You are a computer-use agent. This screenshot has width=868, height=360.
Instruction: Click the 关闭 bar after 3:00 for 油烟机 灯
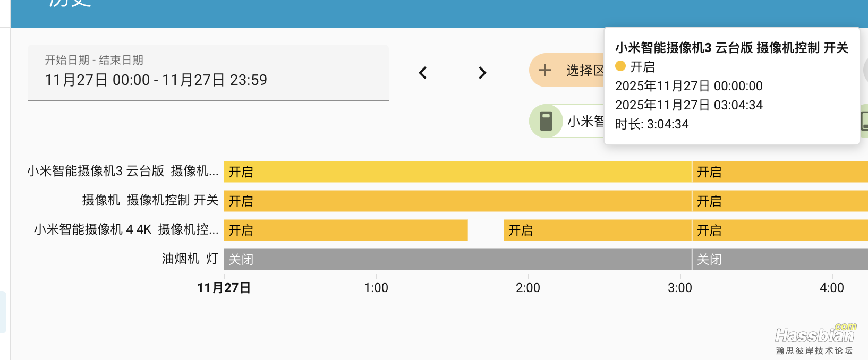pyautogui.click(x=780, y=260)
